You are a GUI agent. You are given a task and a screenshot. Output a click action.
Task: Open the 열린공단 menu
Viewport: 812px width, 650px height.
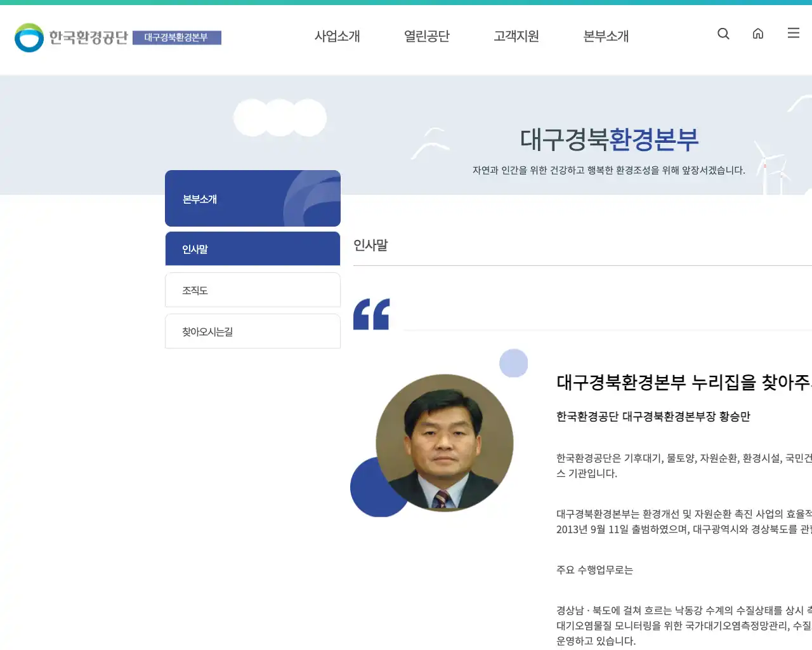click(427, 36)
